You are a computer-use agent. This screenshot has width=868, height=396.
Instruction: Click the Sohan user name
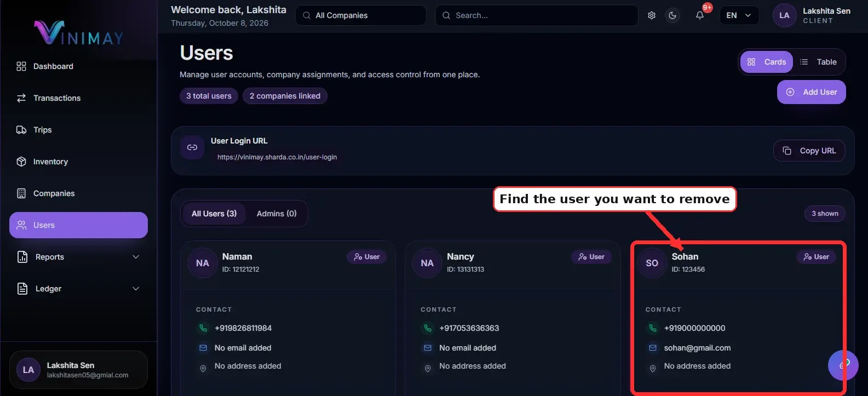[685, 256]
